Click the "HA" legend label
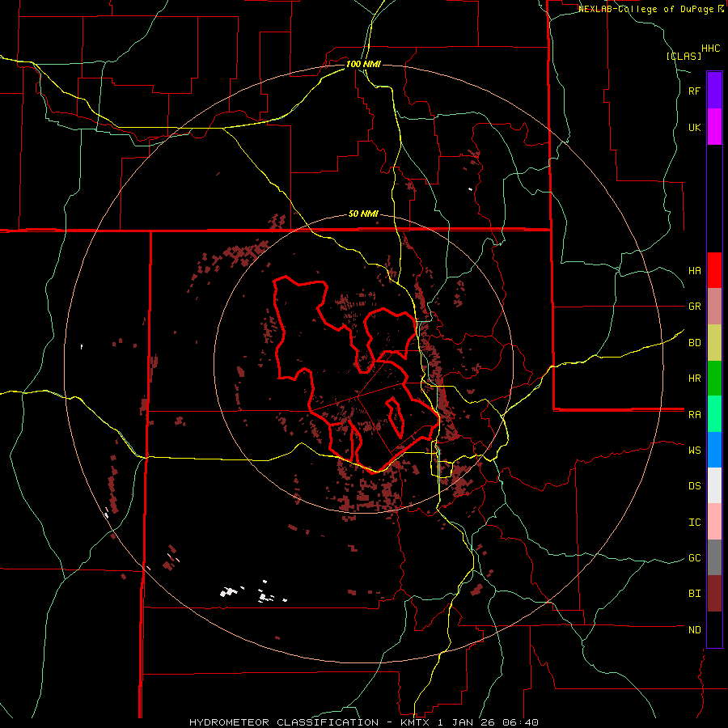This screenshot has height=728, width=728. pos(695,271)
